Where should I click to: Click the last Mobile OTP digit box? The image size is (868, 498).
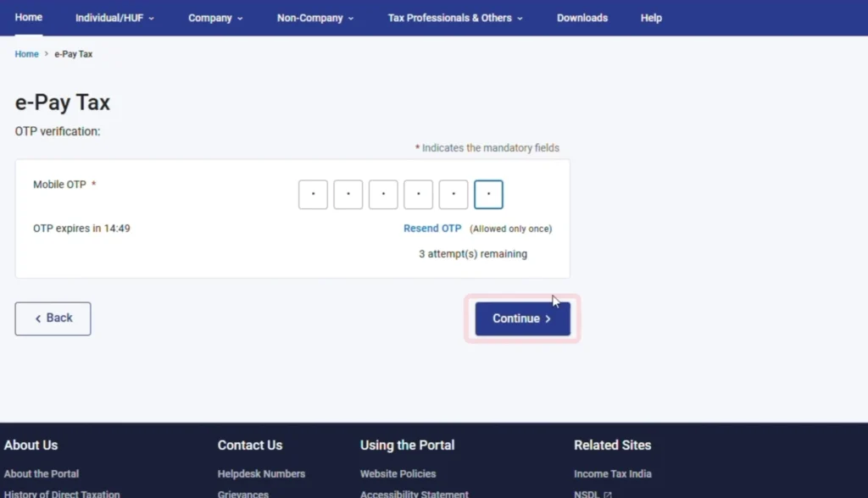pos(488,194)
